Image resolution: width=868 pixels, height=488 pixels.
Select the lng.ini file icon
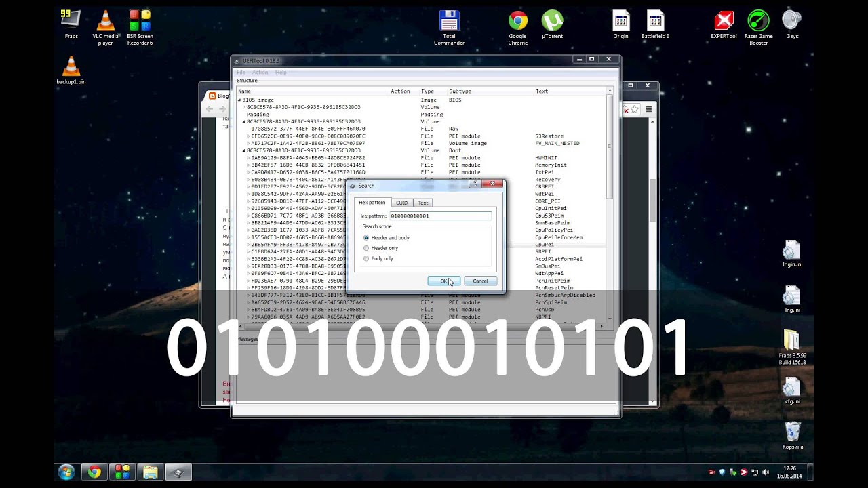tap(792, 300)
